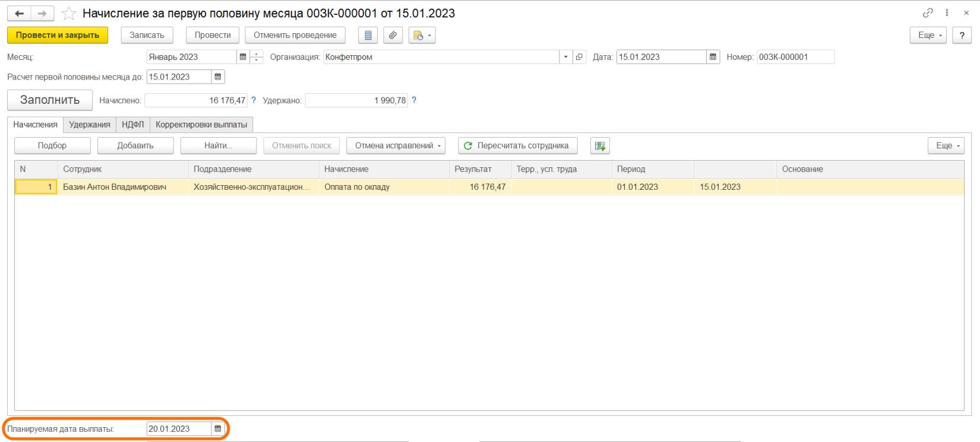Expand the create-based-on dropdown button
The height and width of the screenshot is (442, 980).
click(422, 36)
